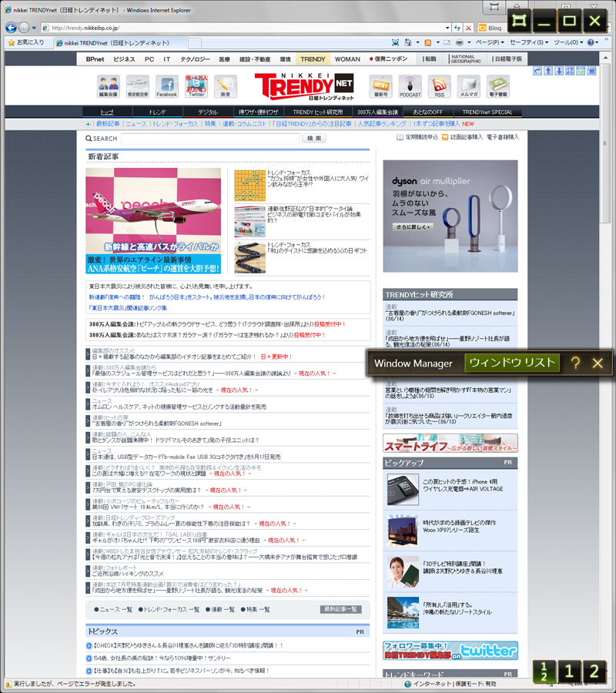This screenshot has height=693, width=616.
Task: Open the ページ(P) menu dropdown
Action: click(490, 42)
